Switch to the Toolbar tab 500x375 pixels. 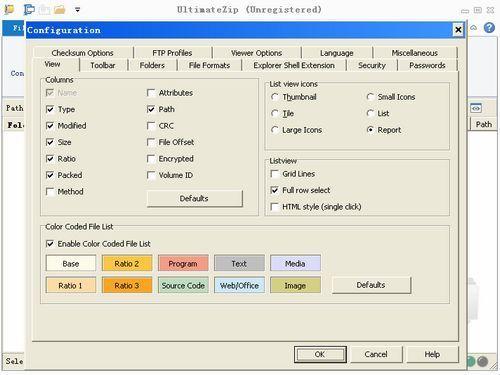point(103,65)
